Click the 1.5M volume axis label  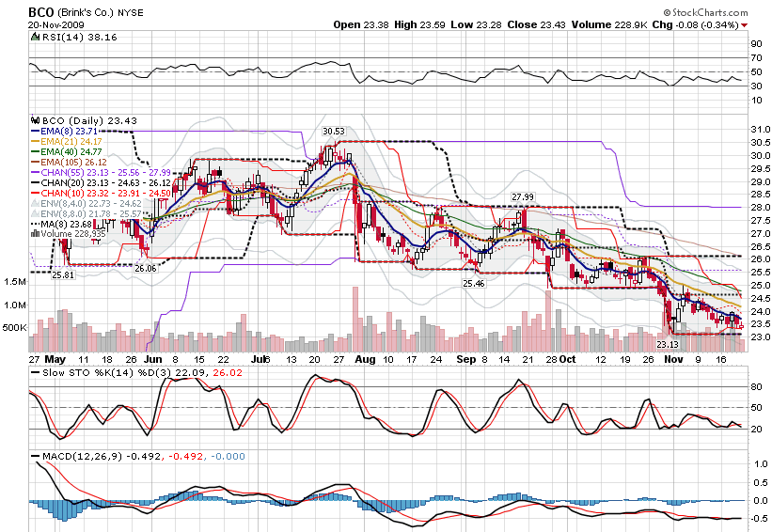(x=15, y=281)
